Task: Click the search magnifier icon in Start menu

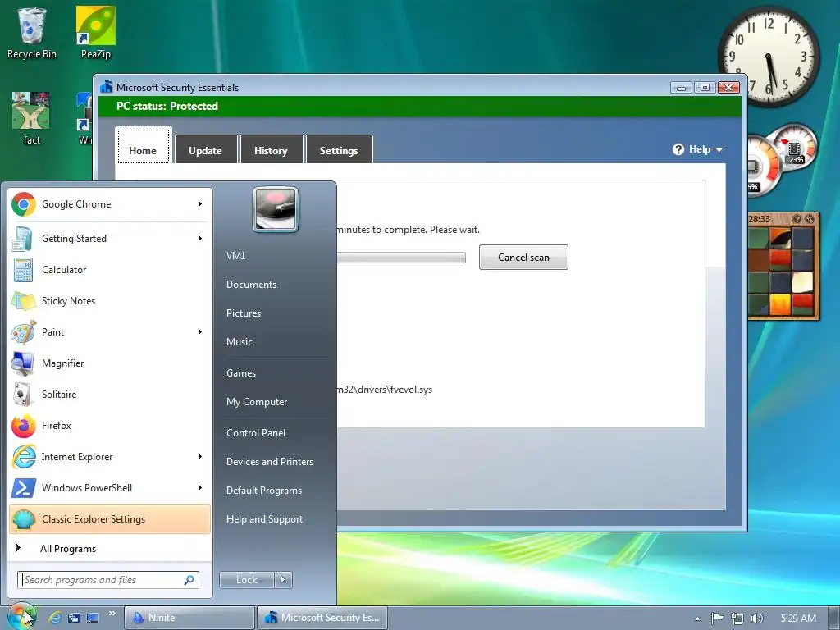Action: pyautogui.click(x=189, y=580)
